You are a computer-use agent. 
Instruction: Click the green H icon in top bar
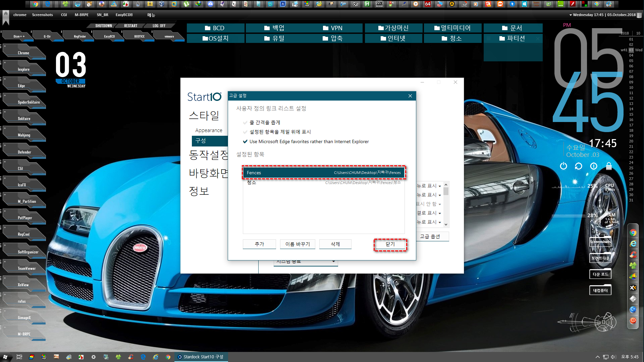(367, 4)
